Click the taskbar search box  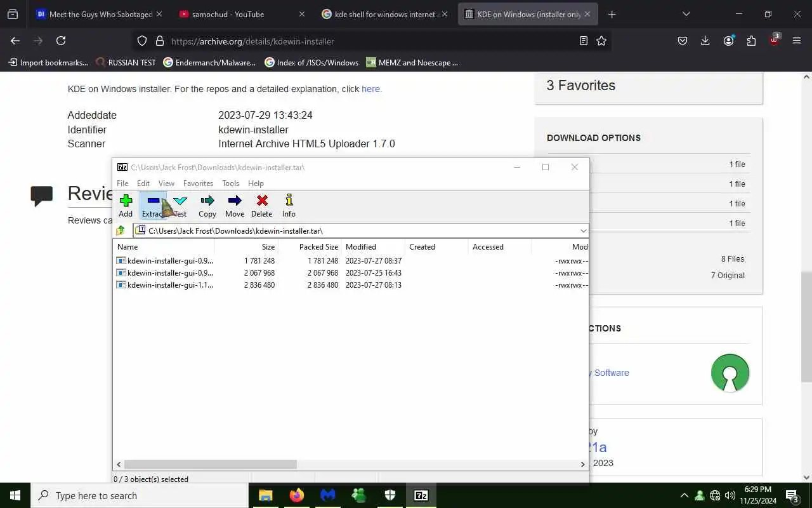[x=140, y=495]
